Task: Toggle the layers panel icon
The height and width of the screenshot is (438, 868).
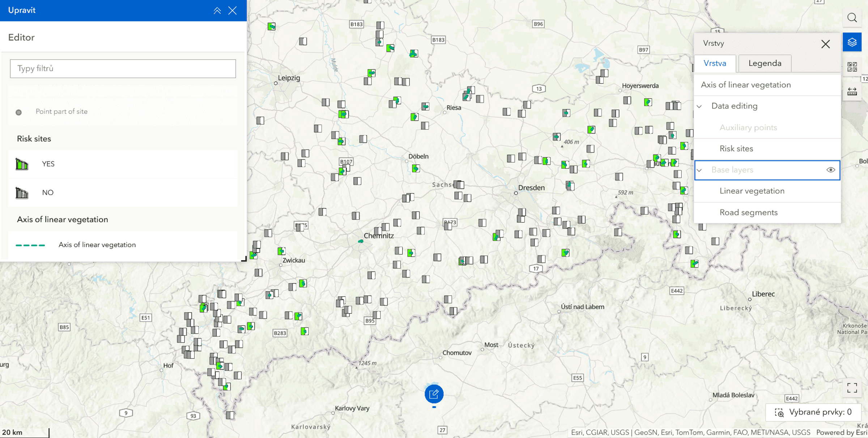Action: pos(852,42)
